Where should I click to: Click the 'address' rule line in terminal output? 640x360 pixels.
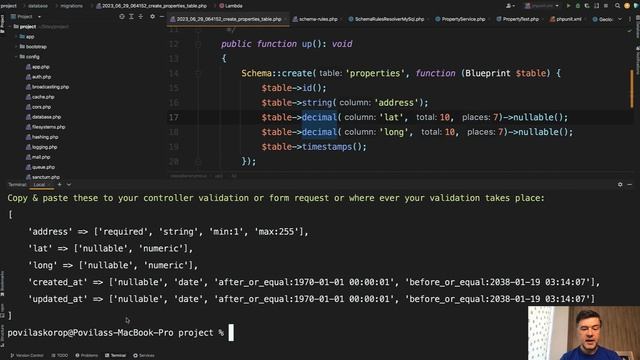coord(168,232)
